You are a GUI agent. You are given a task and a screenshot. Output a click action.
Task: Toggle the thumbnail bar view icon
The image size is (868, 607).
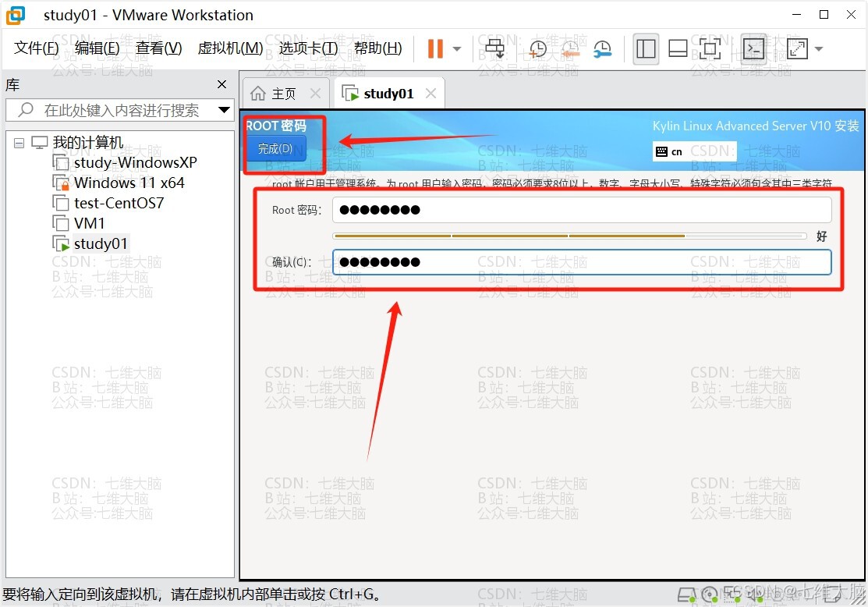678,48
